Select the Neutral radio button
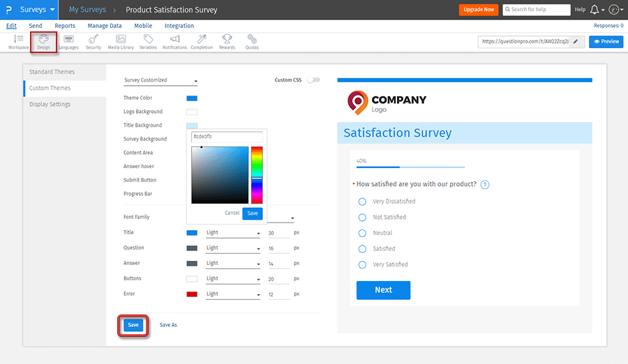The image size is (628, 364). 362,233
